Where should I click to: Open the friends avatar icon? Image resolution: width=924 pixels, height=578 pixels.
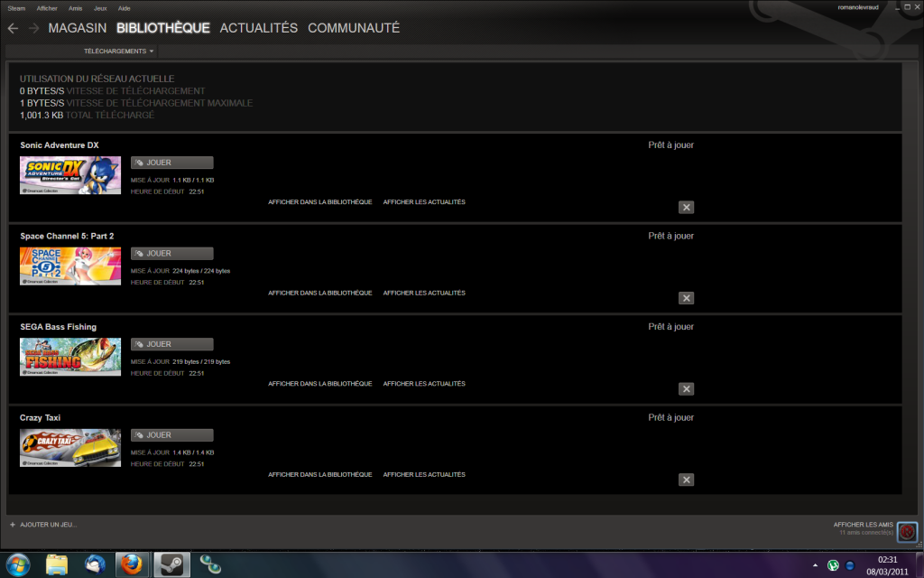(907, 531)
